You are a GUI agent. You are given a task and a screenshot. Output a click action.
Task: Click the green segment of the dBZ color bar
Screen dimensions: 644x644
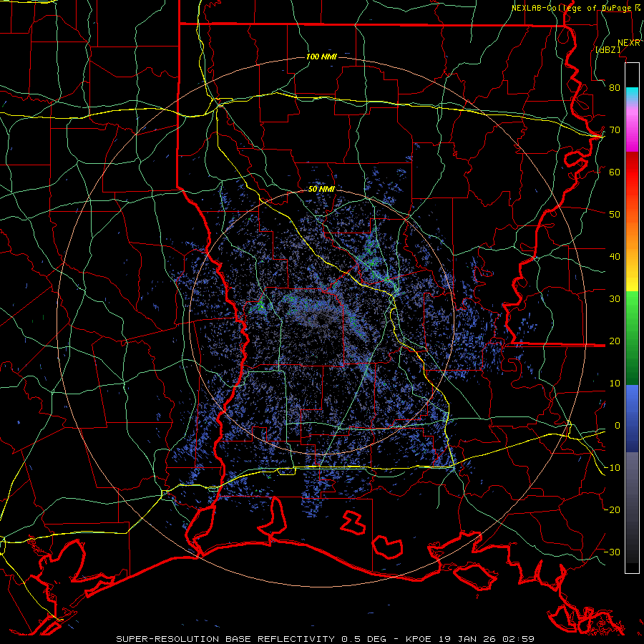pyautogui.click(x=632, y=338)
